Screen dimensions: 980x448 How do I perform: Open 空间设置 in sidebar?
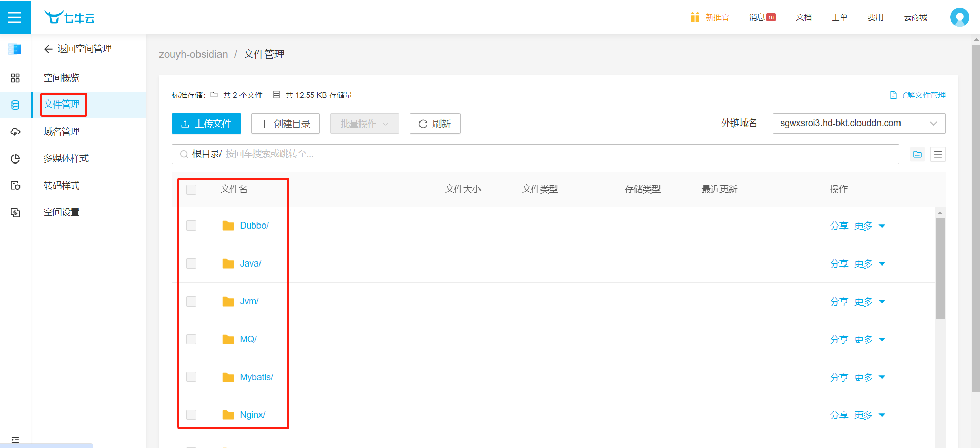[62, 212]
